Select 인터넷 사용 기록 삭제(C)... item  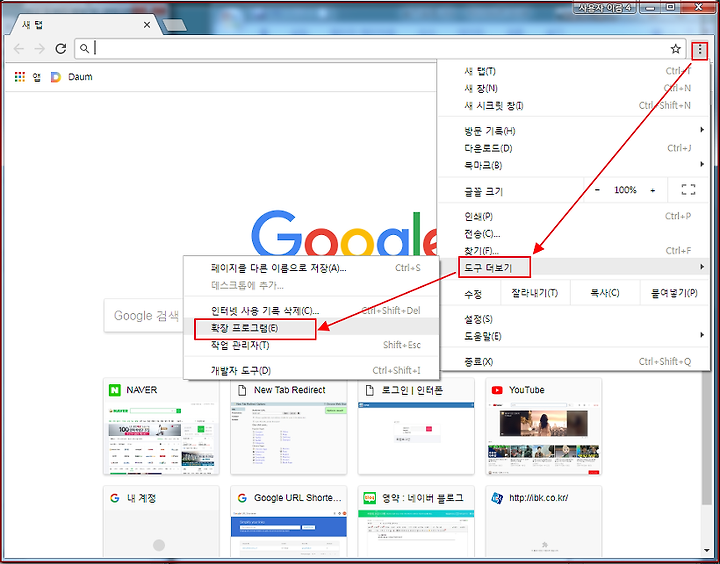tap(311, 310)
